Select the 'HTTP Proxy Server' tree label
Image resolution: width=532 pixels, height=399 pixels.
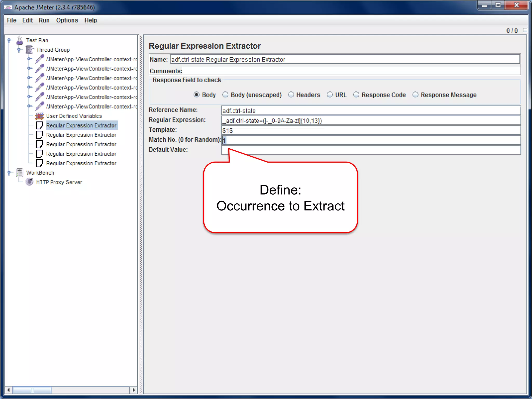coord(59,182)
